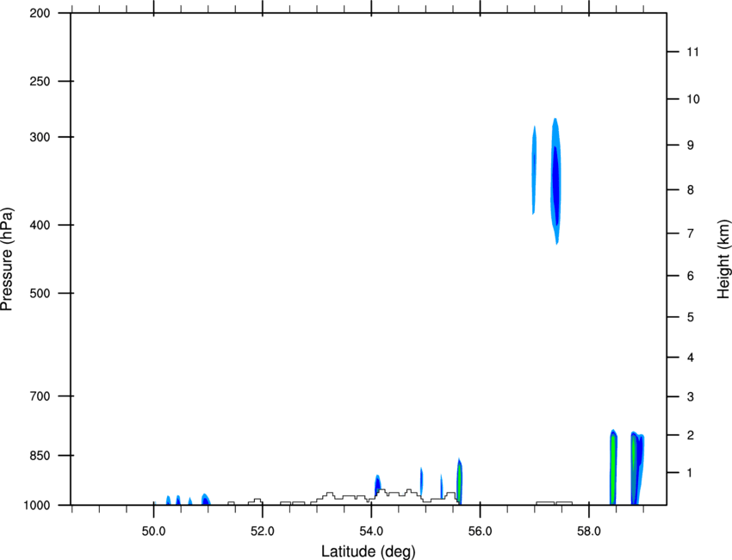The width and height of the screenshot is (732, 560).
Task: Pick the 3 km height tick label
Action: click(x=691, y=397)
